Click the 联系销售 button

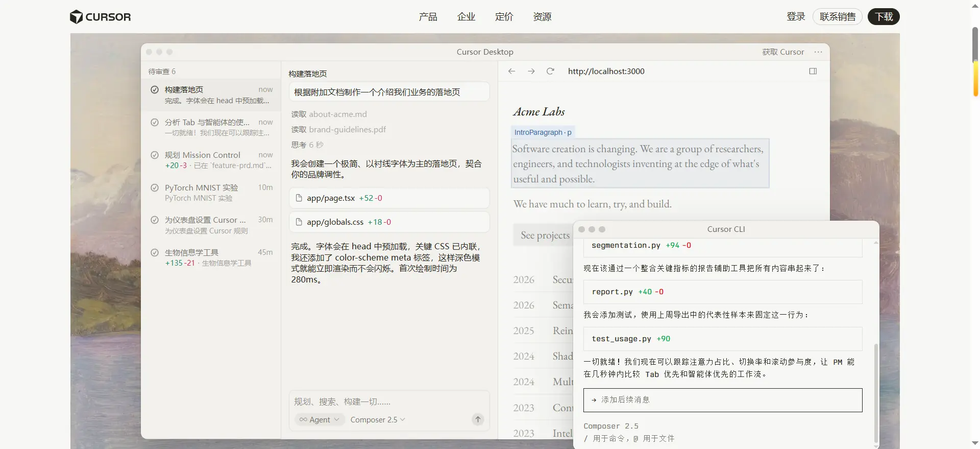[x=838, y=17]
